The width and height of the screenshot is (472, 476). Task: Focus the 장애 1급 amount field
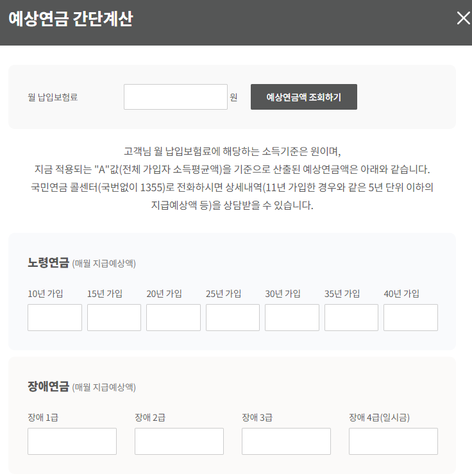72,441
